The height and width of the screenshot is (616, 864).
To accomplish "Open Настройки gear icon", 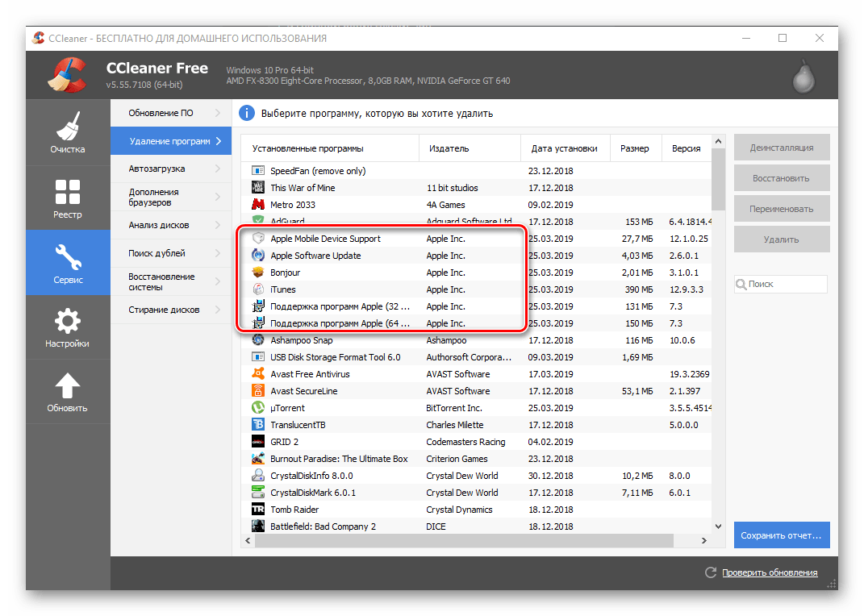I will (67, 321).
